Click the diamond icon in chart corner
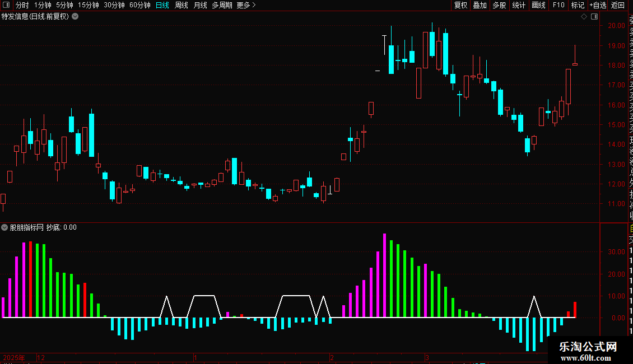 pos(584,17)
